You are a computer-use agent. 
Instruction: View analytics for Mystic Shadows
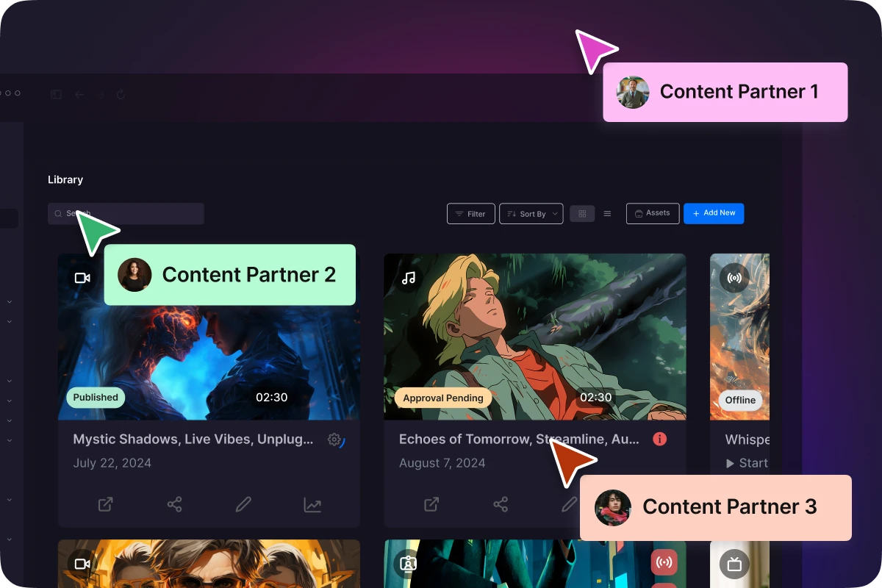coord(312,504)
